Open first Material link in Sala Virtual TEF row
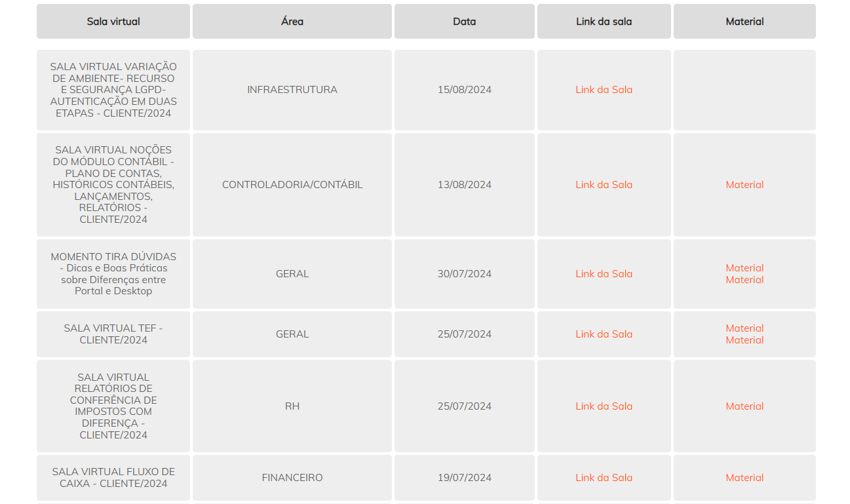 [744, 328]
